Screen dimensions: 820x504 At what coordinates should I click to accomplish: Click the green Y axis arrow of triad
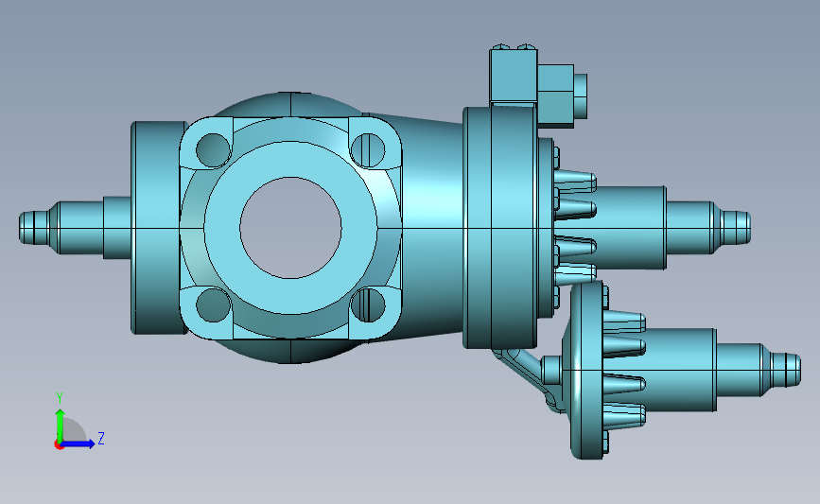(61, 425)
